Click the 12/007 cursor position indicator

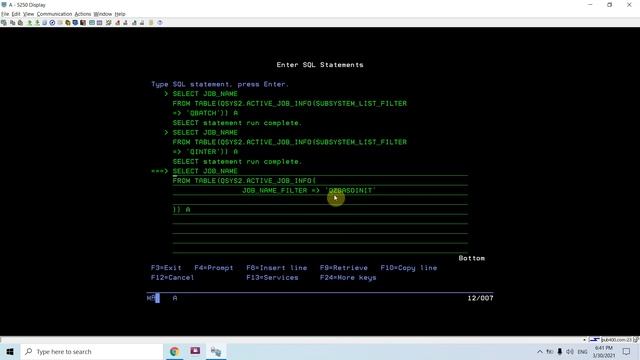click(480, 298)
